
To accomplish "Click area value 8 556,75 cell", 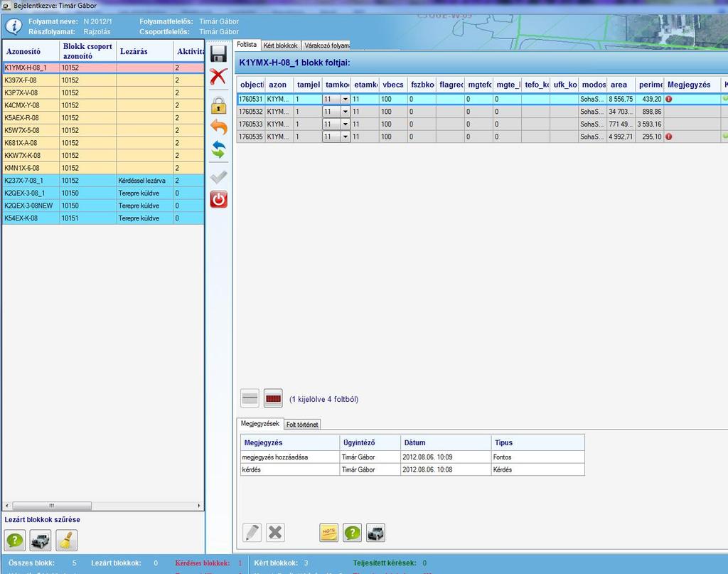I will (x=621, y=99).
